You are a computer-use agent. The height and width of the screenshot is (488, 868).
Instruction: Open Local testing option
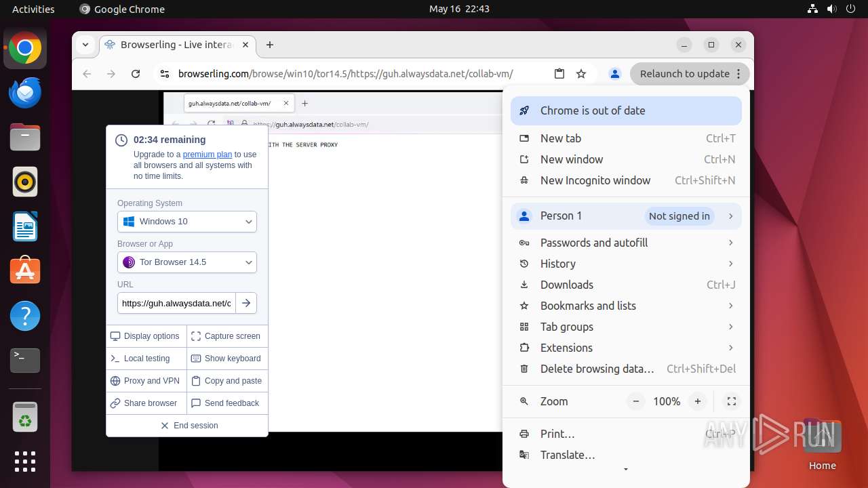[x=146, y=359]
